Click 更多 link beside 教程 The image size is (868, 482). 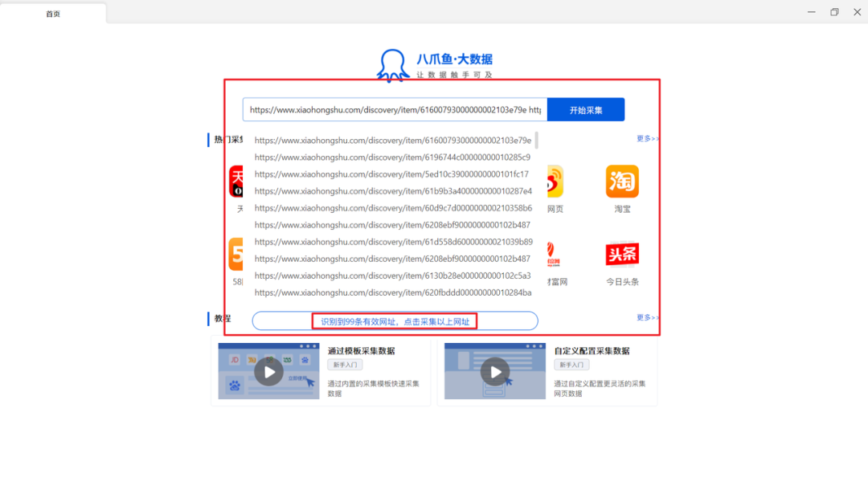coord(646,317)
